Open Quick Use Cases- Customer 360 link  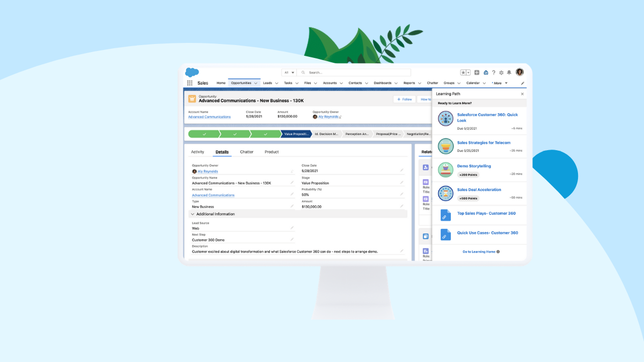(488, 233)
